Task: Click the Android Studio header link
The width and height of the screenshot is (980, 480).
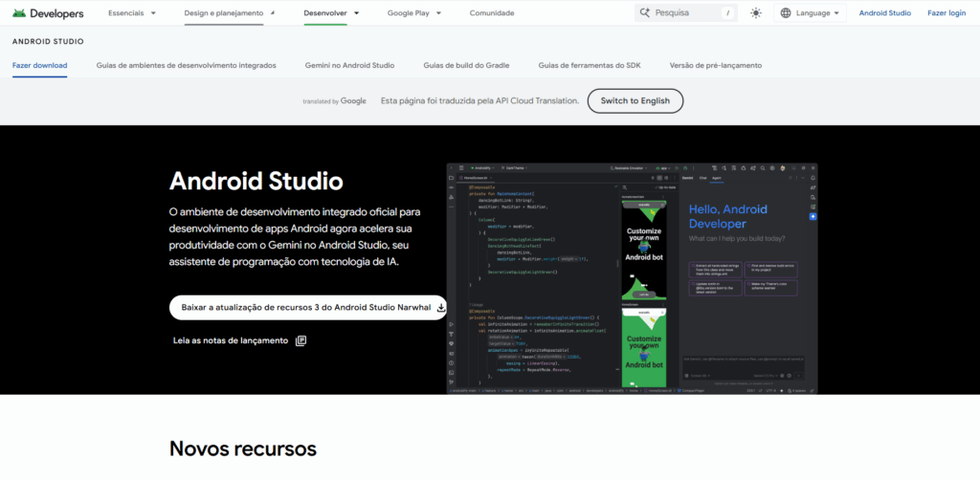Action: 885,12
